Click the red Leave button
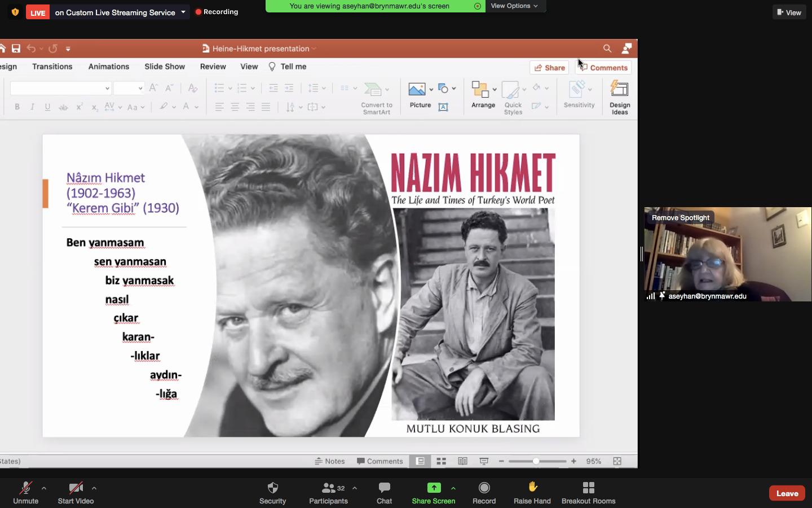Image resolution: width=812 pixels, height=508 pixels. 787,493
